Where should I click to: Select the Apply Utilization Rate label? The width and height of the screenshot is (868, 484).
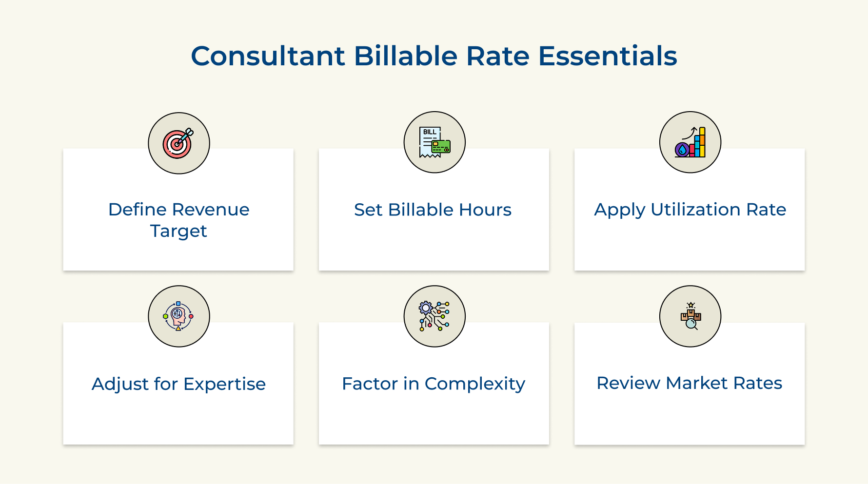[x=690, y=210]
